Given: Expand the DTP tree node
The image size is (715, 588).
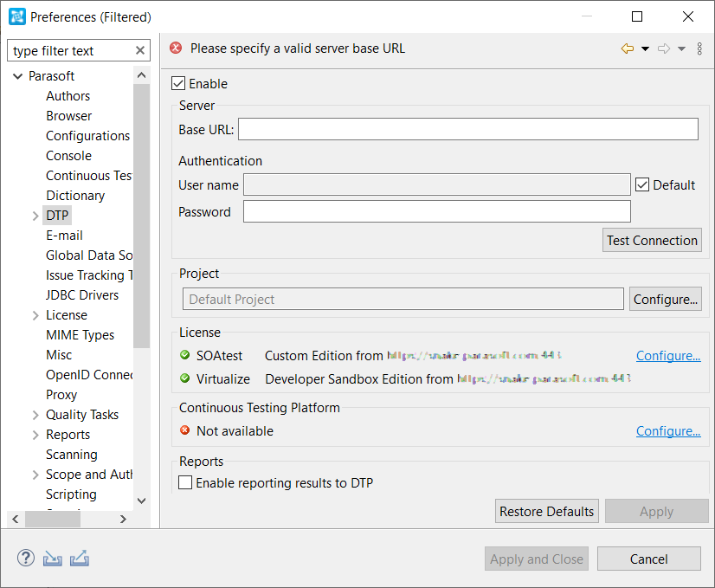Looking at the screenshot, I should 35,216.
